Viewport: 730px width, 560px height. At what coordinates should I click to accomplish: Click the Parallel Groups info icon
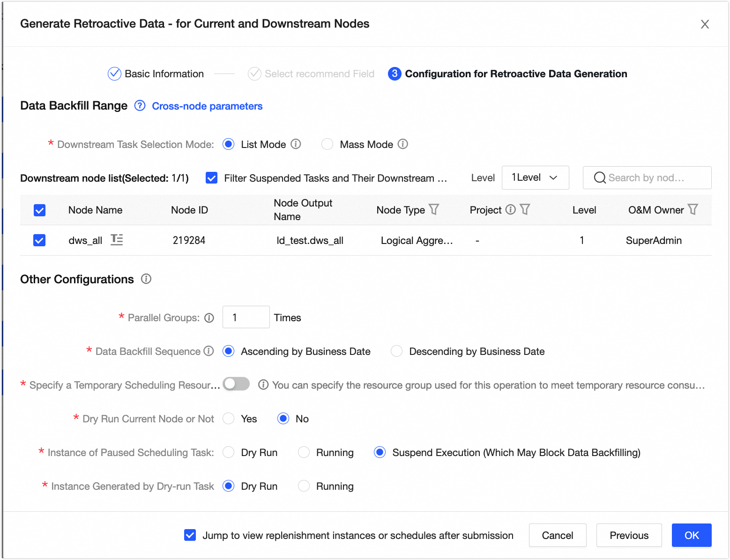209,318
